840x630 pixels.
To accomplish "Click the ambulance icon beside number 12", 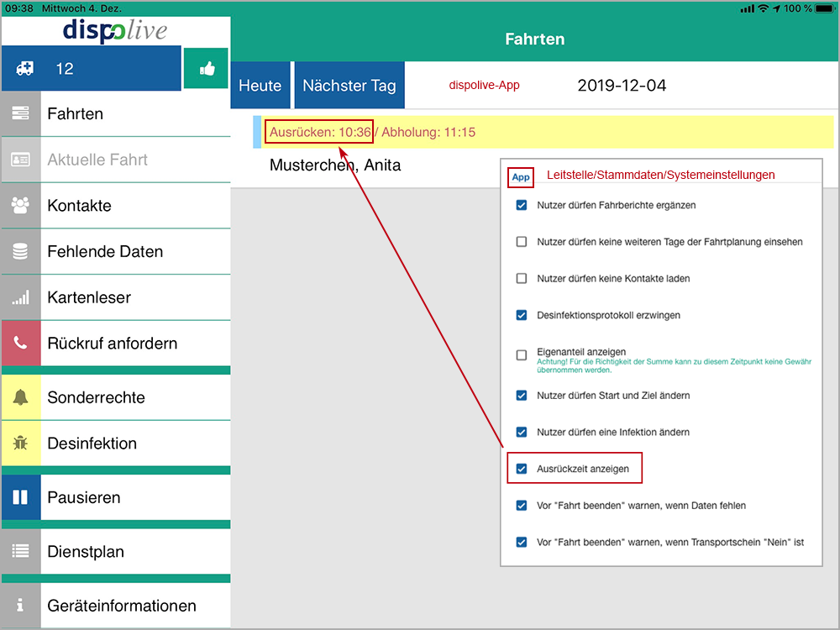I will coord(22,69).
